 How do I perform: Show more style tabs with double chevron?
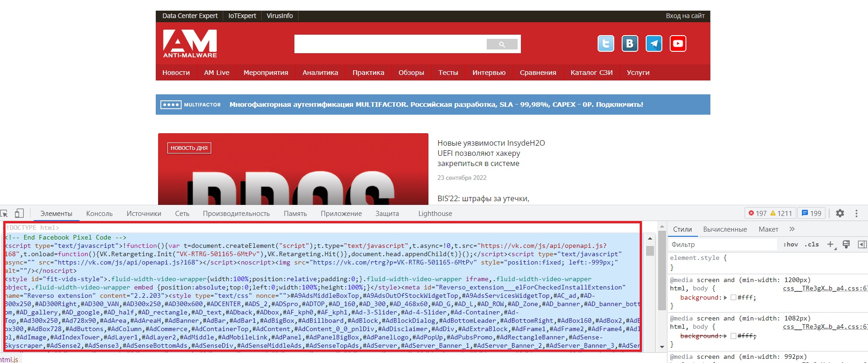(x=792, y=229)
